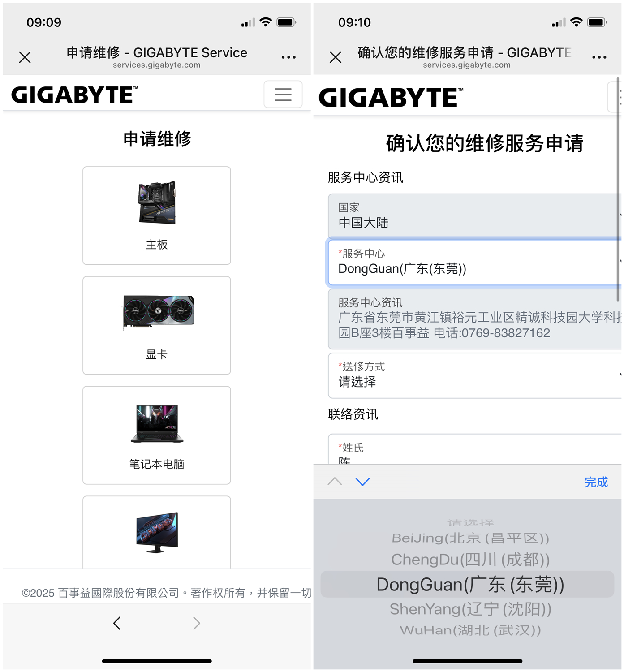Image resolution: width=624 pixels, height=672 pixels.
Task: Click the 申请维修 page heading
Action: (157, 139)
